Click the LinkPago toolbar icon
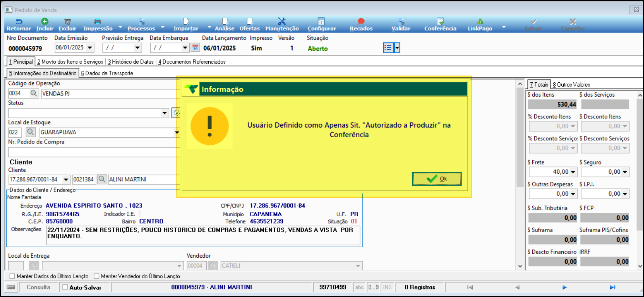This screenshot has width=644, height=297. [480, 22]
